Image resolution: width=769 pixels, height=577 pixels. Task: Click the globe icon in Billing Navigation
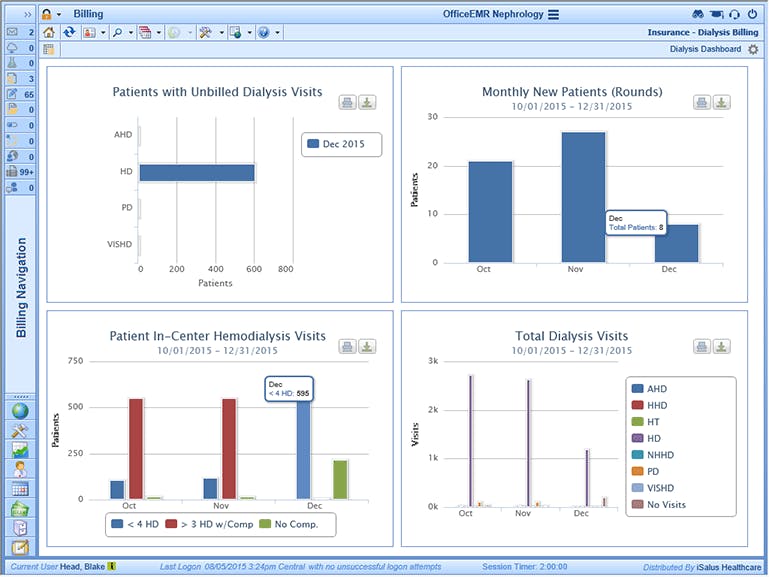(x=20, y=411)
